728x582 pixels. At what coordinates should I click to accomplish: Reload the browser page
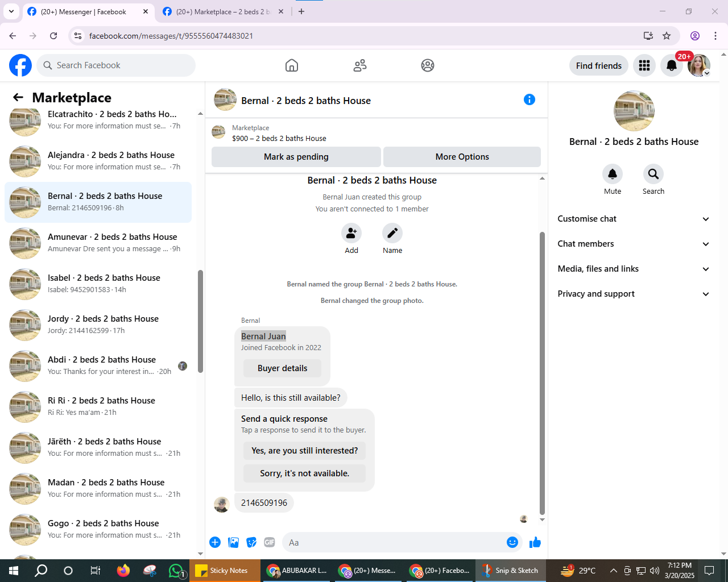click(53, 36)
